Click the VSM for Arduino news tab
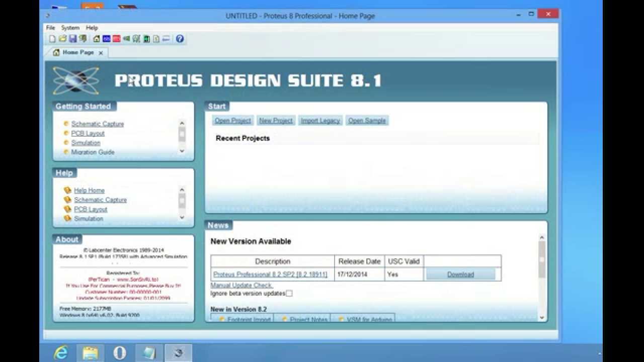Screen dimensions: 644x362 pyautogui.click(x=363, y=319)
